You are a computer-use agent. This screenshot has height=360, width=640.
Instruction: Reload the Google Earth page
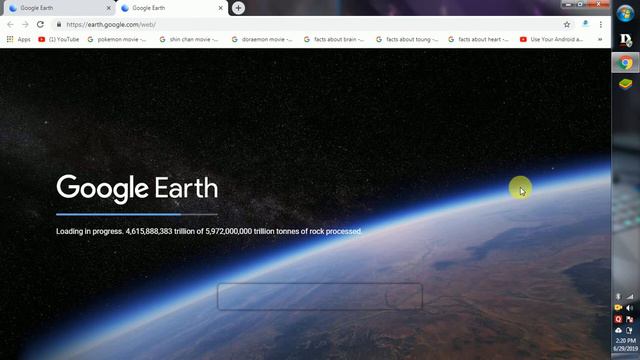point(40,24)
